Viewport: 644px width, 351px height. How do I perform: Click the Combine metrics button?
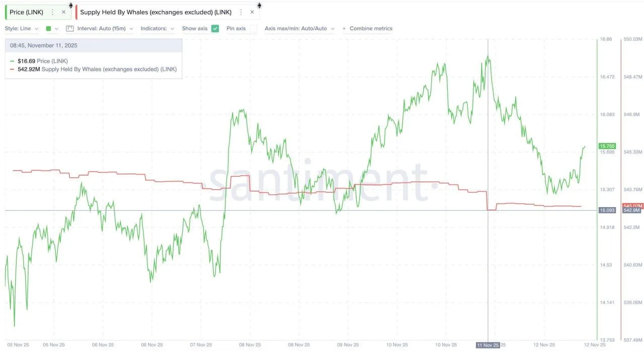point(371,29)
